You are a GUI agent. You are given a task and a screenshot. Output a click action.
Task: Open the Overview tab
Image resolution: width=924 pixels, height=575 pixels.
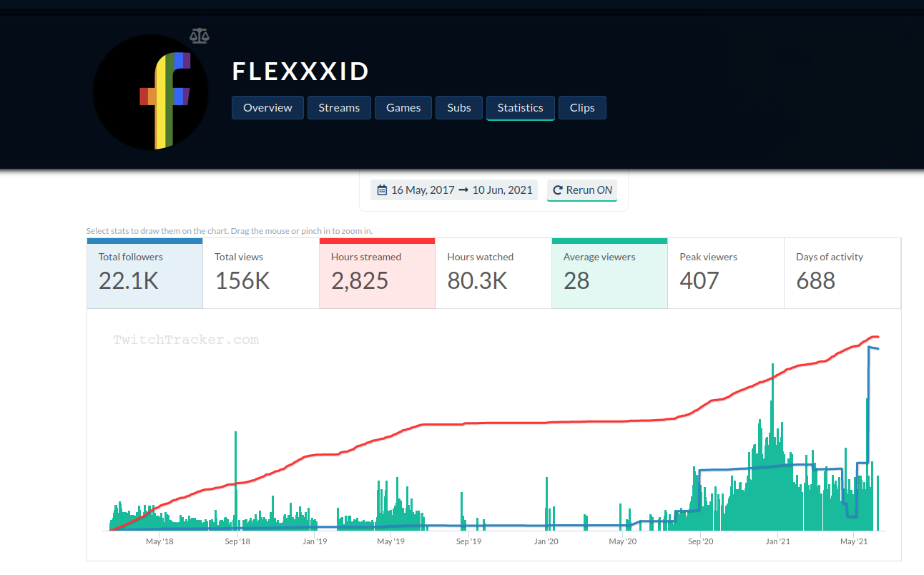coord(267,108)
